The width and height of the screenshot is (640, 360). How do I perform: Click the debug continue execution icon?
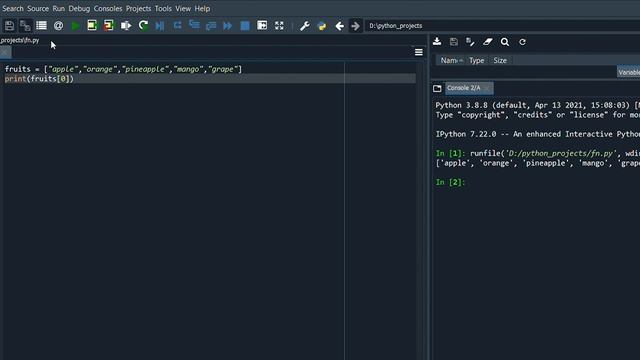[228, 26]
